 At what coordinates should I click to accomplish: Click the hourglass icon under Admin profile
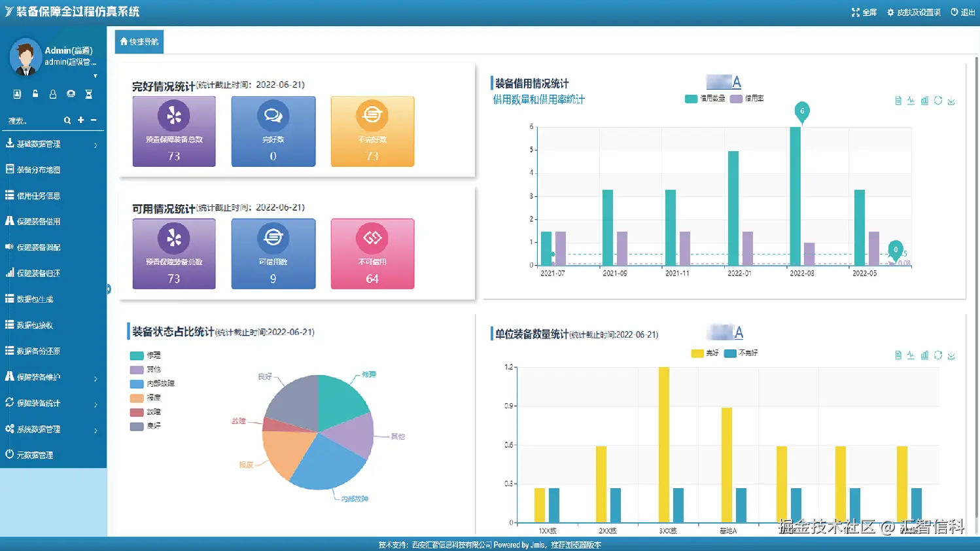click(89, 94)
